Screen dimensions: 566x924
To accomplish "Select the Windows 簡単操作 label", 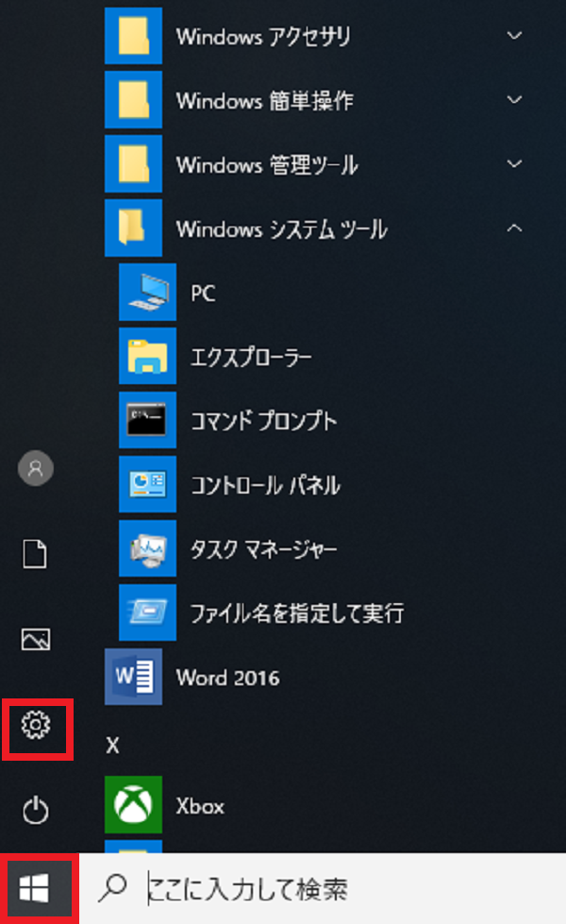I will click(x=264, y=101).
